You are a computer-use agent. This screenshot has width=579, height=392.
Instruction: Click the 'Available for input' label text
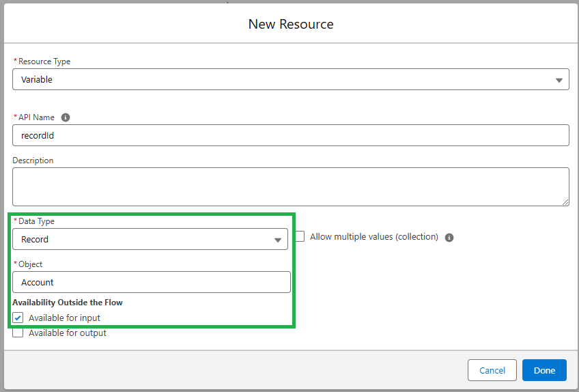coord(64,318)
